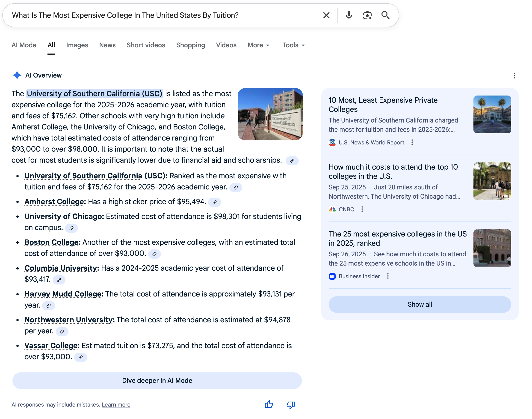Open Google Lens image search icon
The width and height of the screenshot is (532, 419).
click(x=367, y=15)
